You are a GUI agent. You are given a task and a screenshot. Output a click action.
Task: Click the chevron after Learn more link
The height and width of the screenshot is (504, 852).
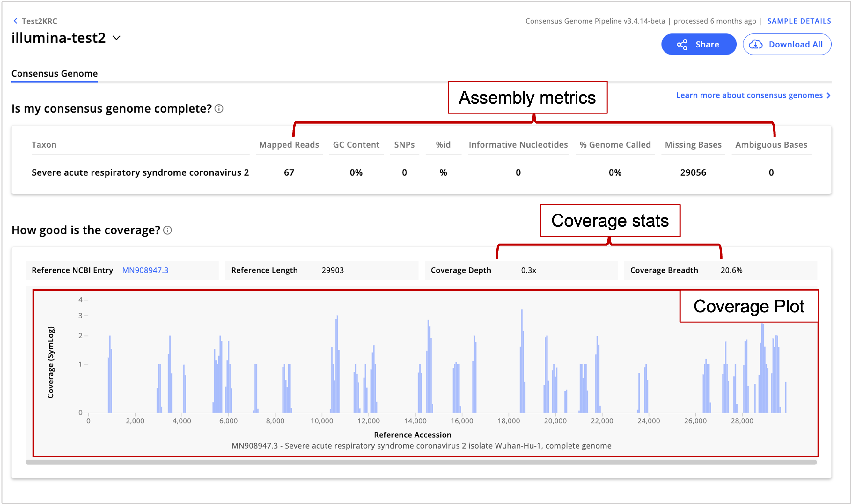click(x=828, y=95)
